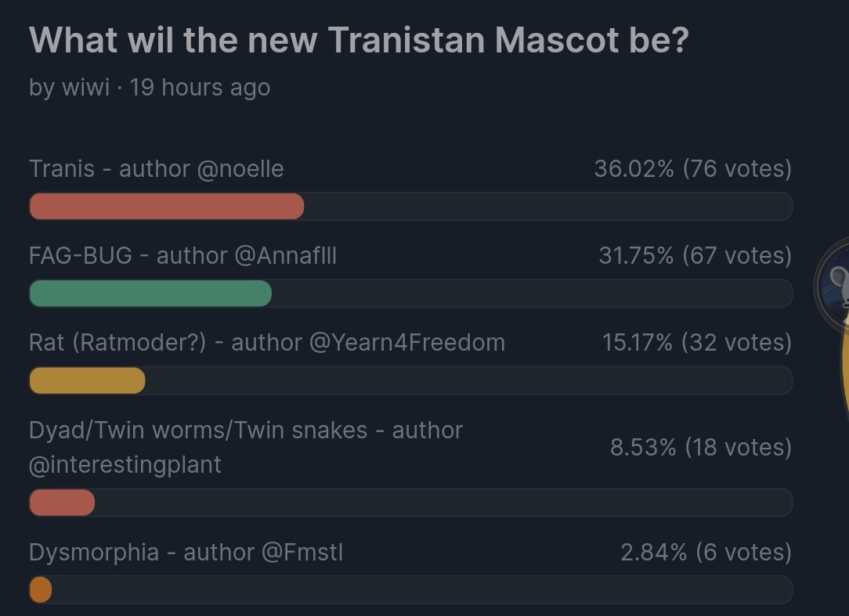The width and height of the screenshot is (849, 616).
Task: Select the 'Rat (Ratmoder?)' poll option
Action: (x=117, y=342)
